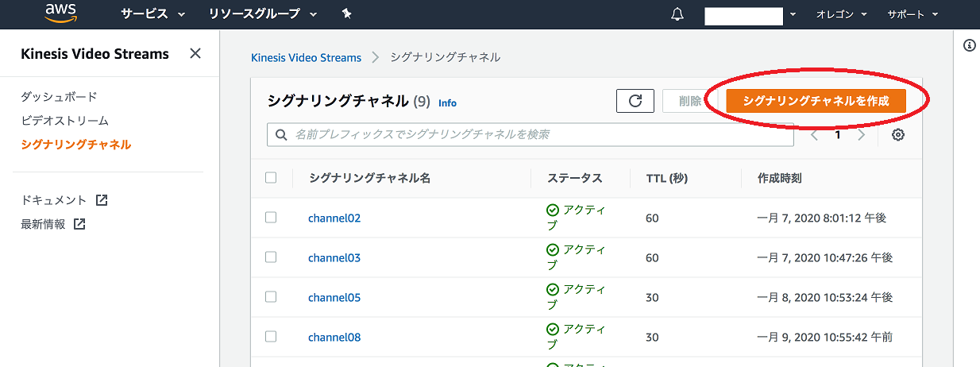The image size is (980, 367).
Task: Open the info panel icon
Action: (x=970, y=45)
